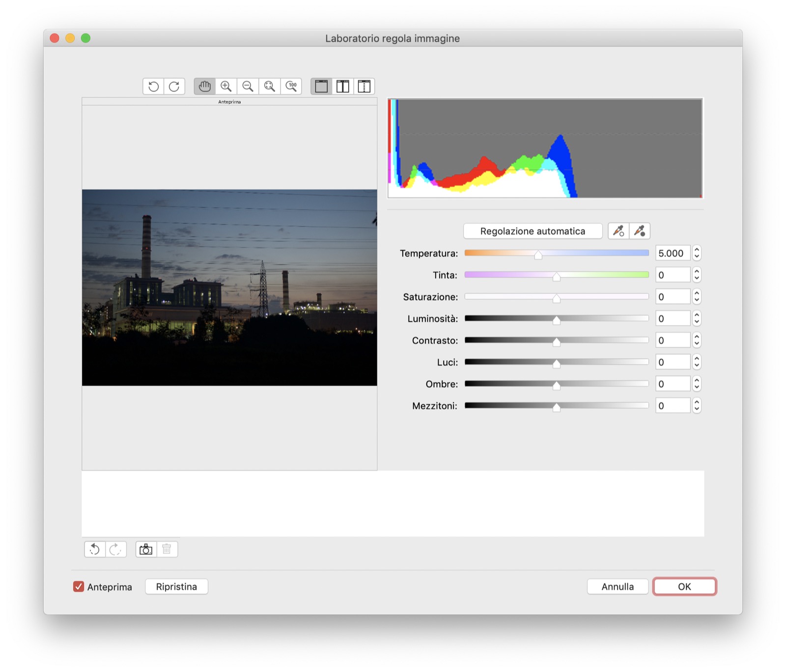
Task: Click the zoom out magnifier icon
Action: click(248, 86)
